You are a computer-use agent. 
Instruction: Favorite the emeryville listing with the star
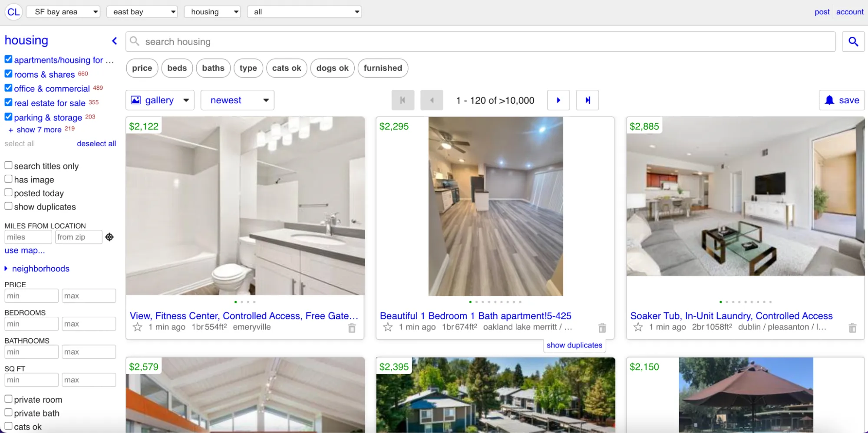[x=137, y=327]
